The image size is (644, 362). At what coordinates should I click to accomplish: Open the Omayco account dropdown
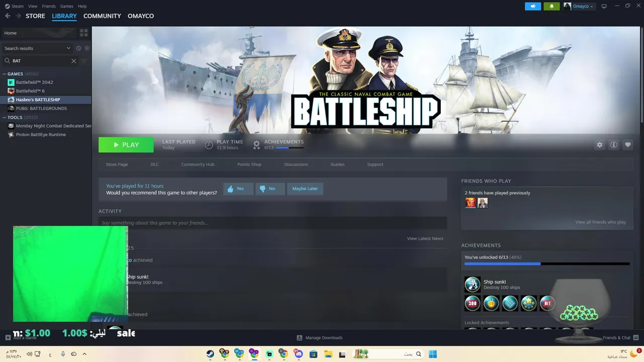pos(579,6)
